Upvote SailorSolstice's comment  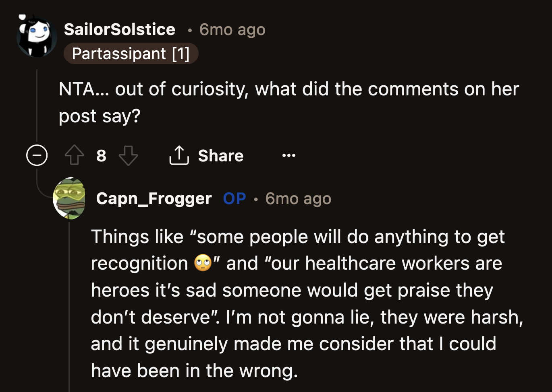point(74,155)
